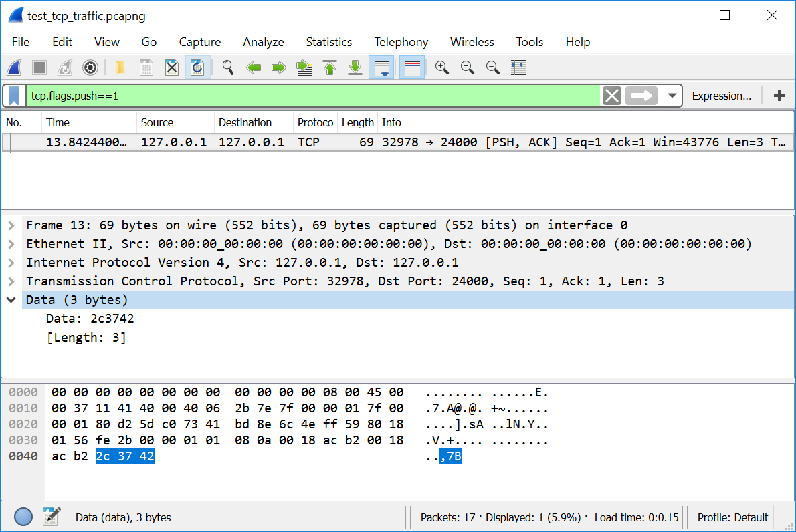Open capture options gear icon
The width and height of the screenshot is (796, 532).
90,68
